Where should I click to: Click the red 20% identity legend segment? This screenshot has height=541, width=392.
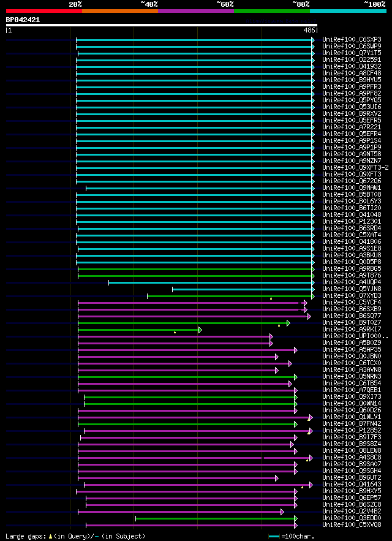pyautogui.click(x=44, y=11)
